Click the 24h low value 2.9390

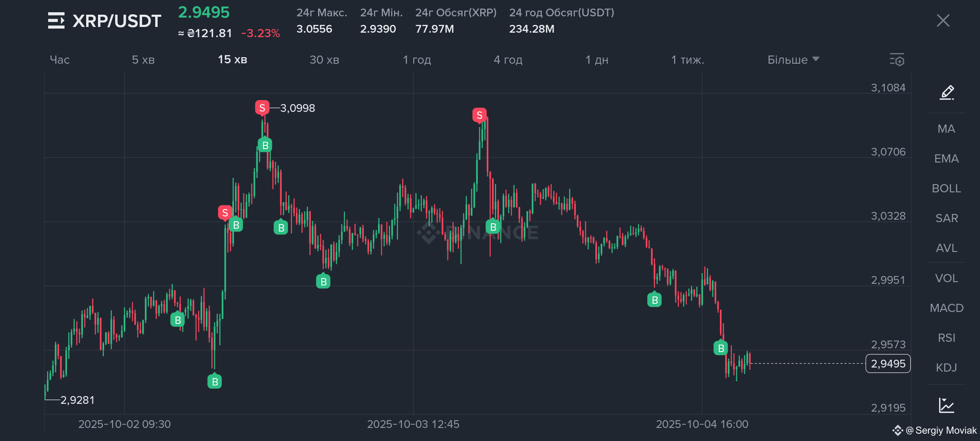(378, 29)
